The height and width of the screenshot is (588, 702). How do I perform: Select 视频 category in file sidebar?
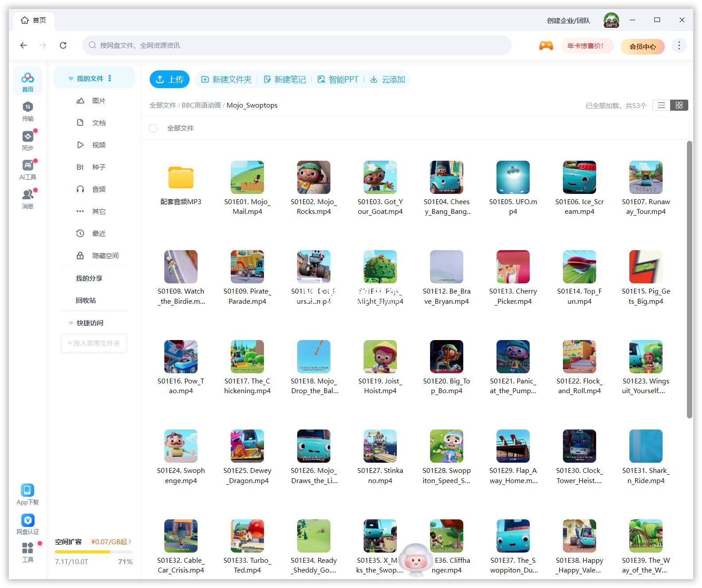[98, 145]
